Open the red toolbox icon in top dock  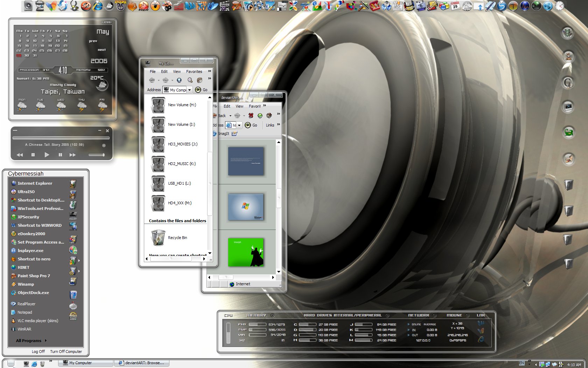click(374, 6)
